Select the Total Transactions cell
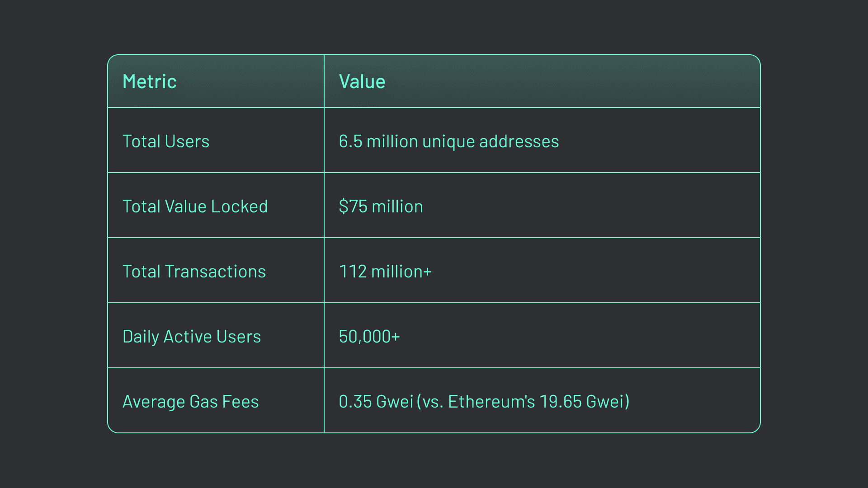 click(194, 271)
